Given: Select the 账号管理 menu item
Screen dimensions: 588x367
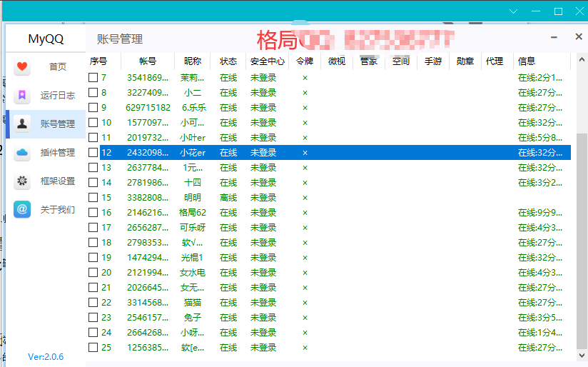Looking at the screenshot, I should pos(57,124).
